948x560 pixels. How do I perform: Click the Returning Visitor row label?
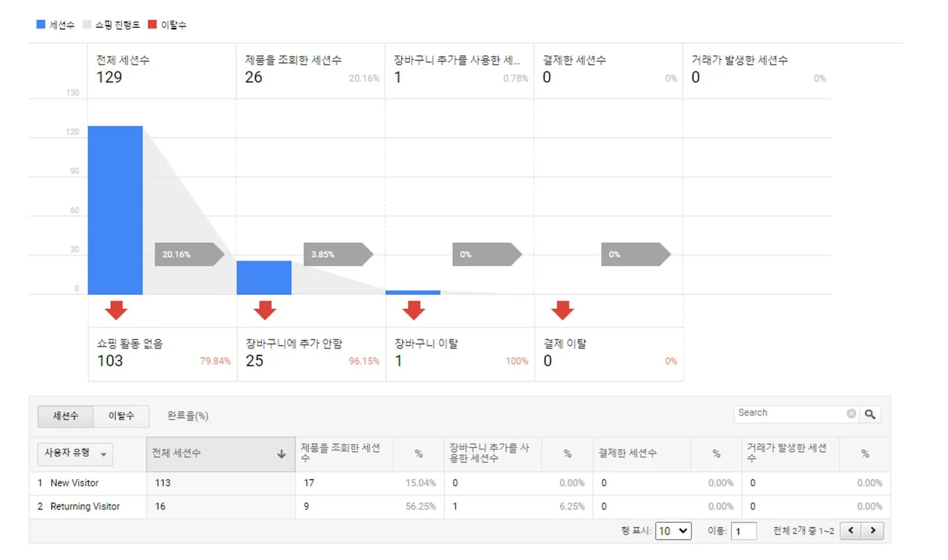point(85,506)
